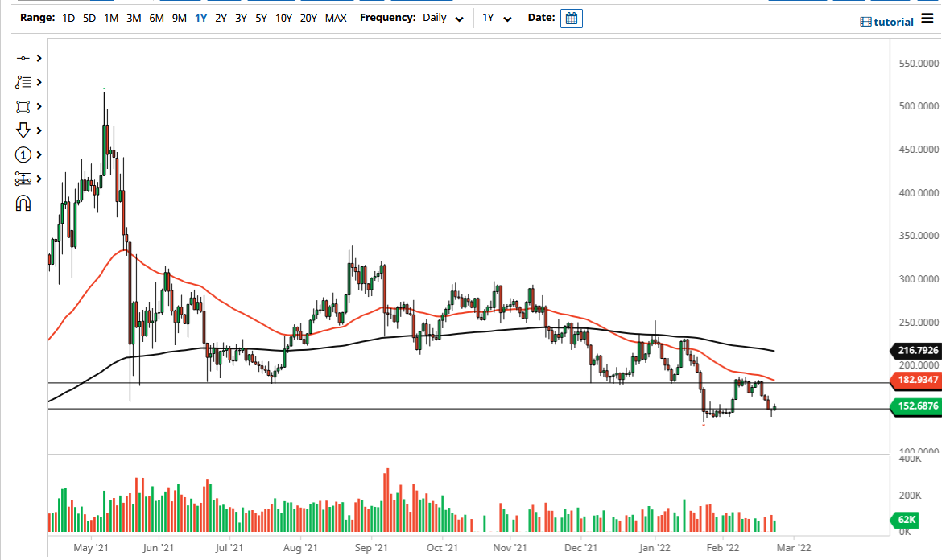Select the 6M range option
Image resolution: width=950 pixels, height=560 pixels.
click(155, 17)
